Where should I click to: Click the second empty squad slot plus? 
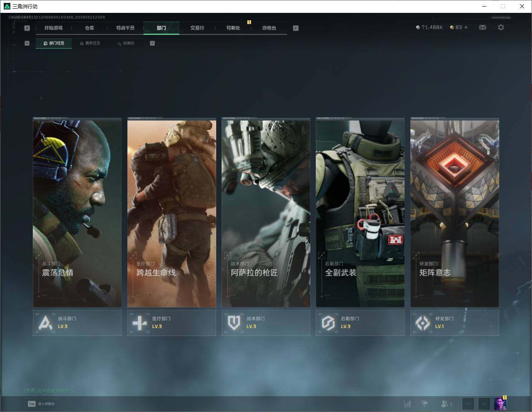pyautogui.click(x=484, y=404)
